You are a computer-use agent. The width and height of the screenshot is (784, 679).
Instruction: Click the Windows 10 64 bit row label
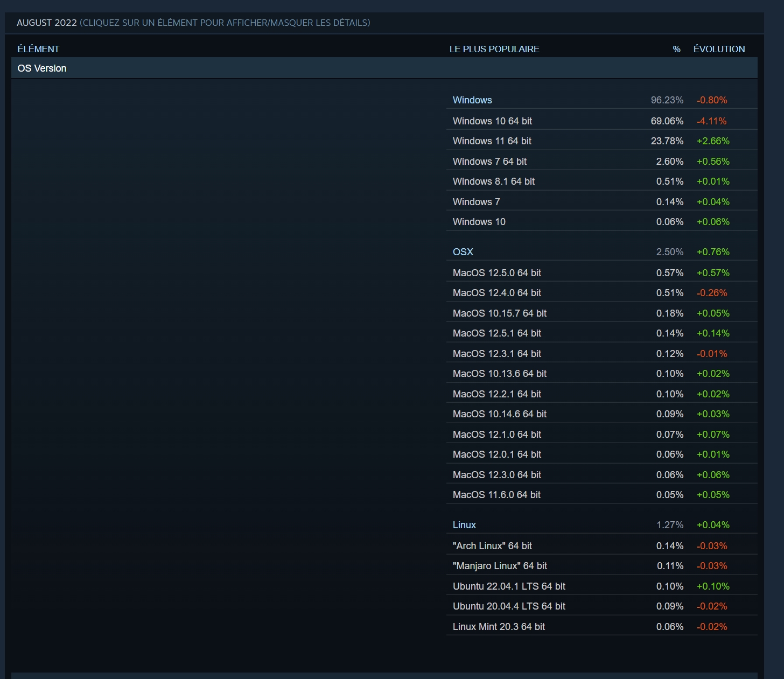pyautogui.click(x=492, y=121)
